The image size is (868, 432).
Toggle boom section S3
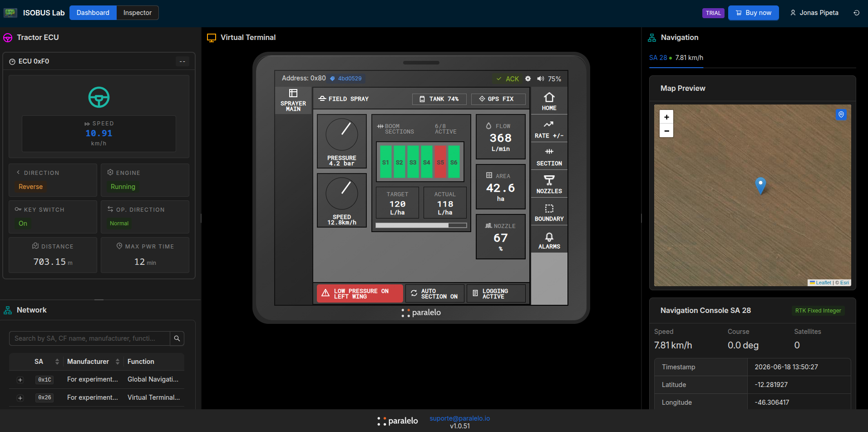(413, 162)
